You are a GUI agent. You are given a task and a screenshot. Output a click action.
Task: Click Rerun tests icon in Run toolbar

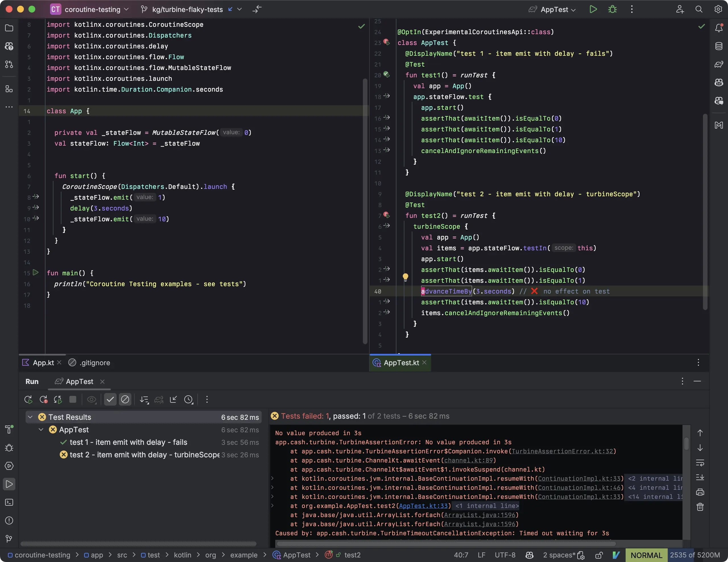coord(28,399)
